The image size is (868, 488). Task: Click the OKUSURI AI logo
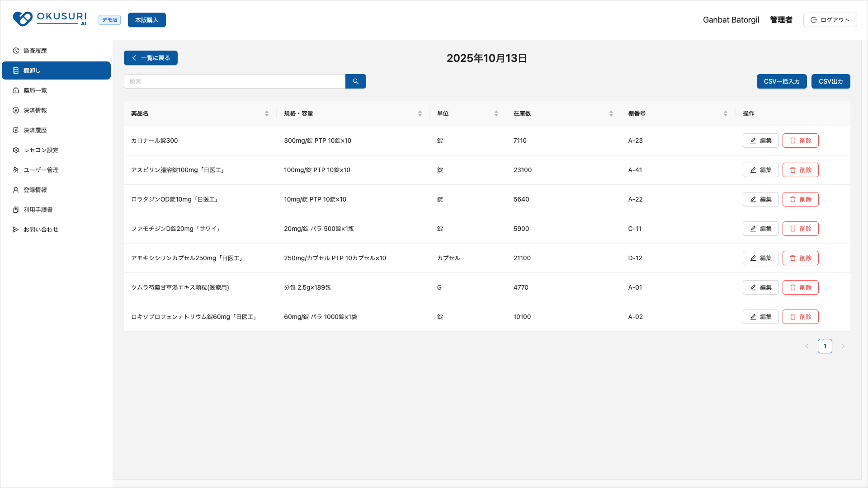[50, 19]
